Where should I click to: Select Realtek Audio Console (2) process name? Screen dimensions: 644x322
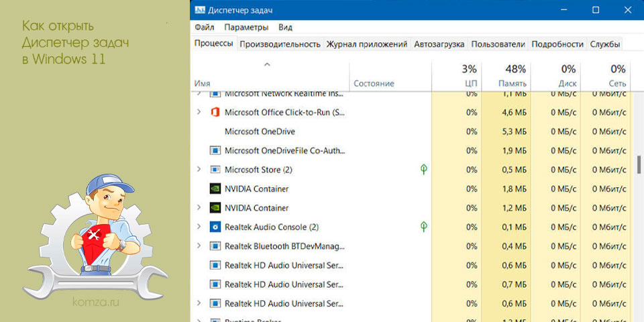point(272,227)
